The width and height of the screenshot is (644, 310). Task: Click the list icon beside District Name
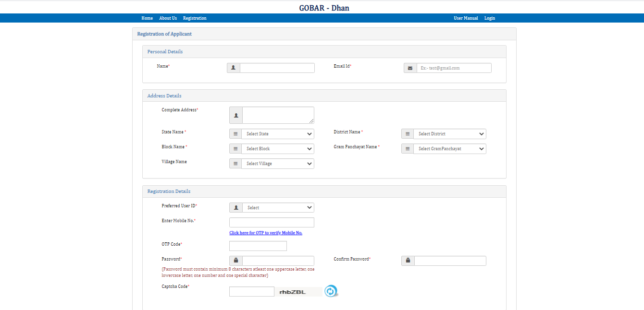point(408,134)
